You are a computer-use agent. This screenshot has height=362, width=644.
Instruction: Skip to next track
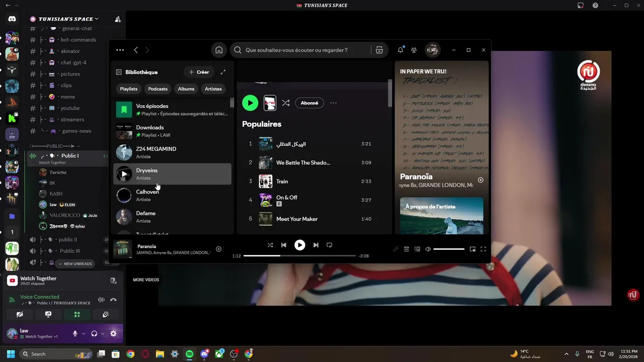pyautogui.click(x=316, y=245)
